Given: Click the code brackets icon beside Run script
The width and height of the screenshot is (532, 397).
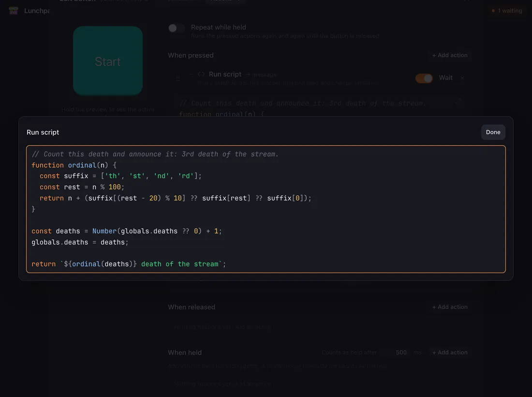Looking at the screenshot, I should (x=201, y=74).
